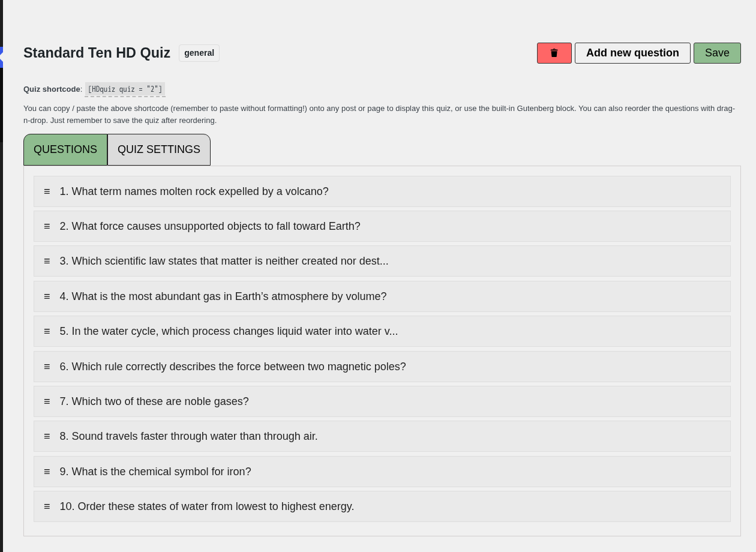The width and height of the screenshot is (756, 552).
Task: Open the general category tag
Action: (199, 53)
